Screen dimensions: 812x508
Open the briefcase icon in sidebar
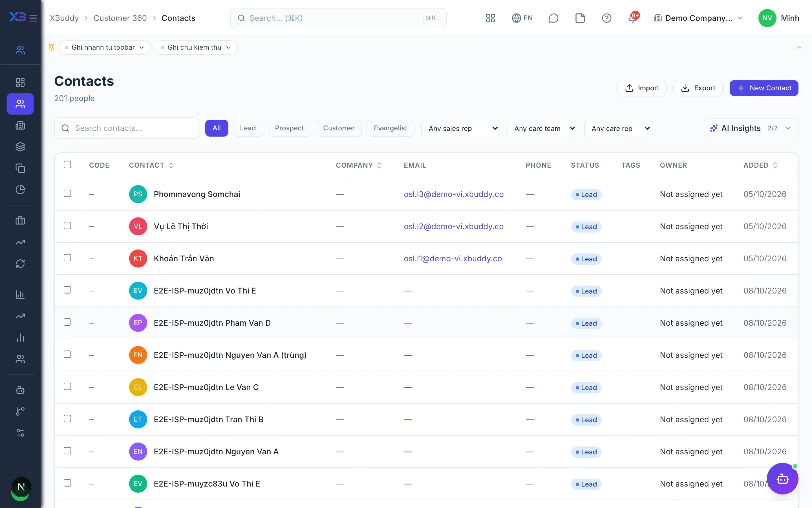(x=20, y=220)
